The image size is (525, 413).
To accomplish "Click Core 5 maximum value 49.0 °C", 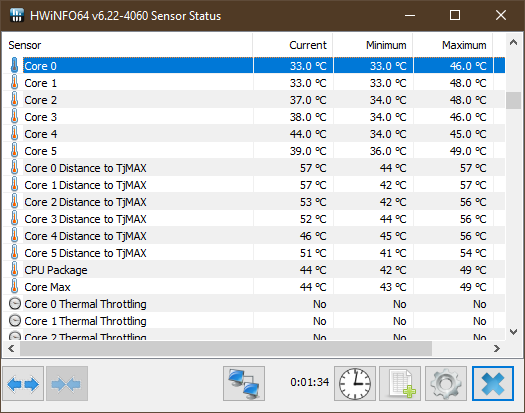I will point(468,151).
